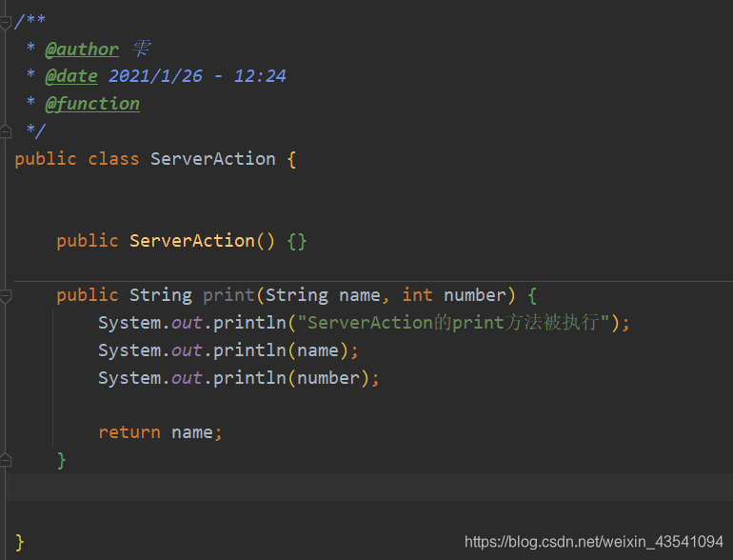The width and height of the screenshot is (733, 560).
Task: Click the 'String' return type of the print method
Action: point(160,295)
